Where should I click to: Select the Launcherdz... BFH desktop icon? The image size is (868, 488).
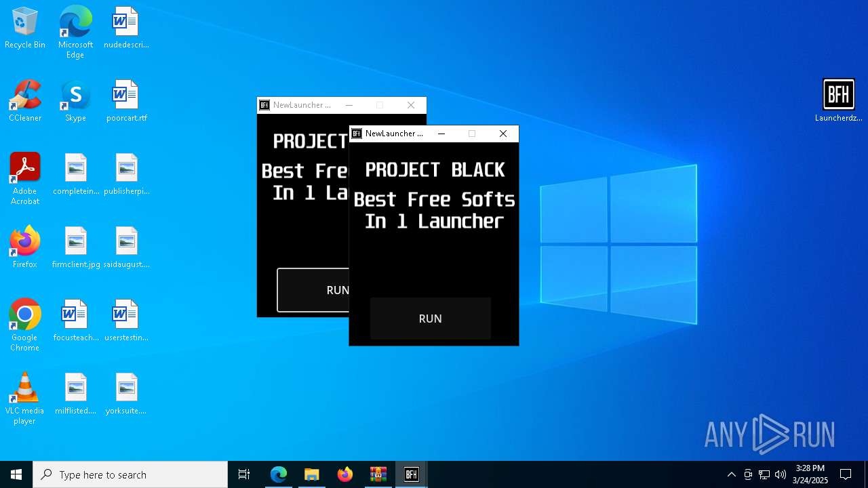click(x=839, y=100)
